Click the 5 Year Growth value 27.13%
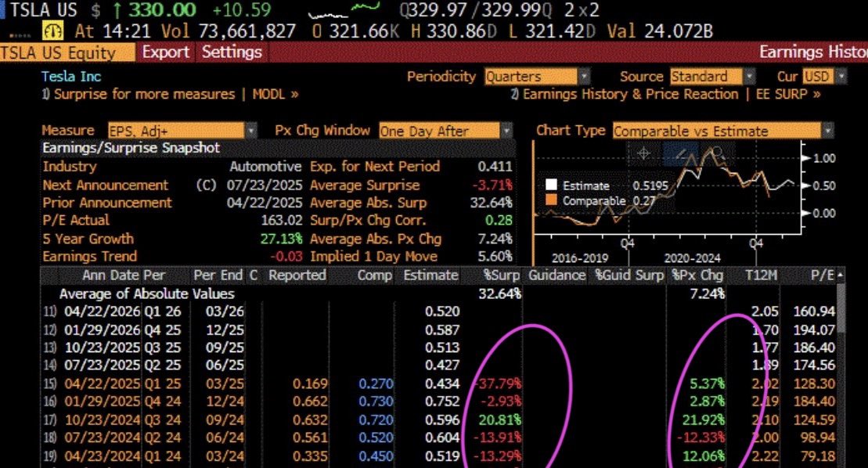The width and height of the screenshot is (868, 468). tap(282, 239)
